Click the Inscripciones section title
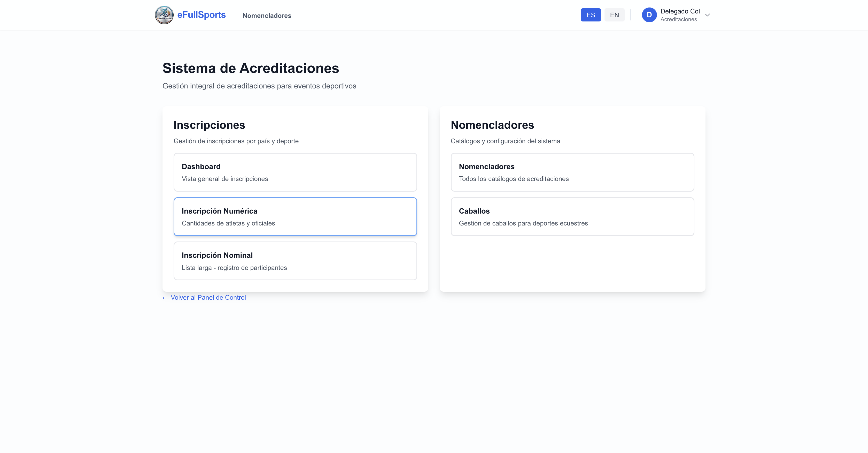 tap(209, 125)
